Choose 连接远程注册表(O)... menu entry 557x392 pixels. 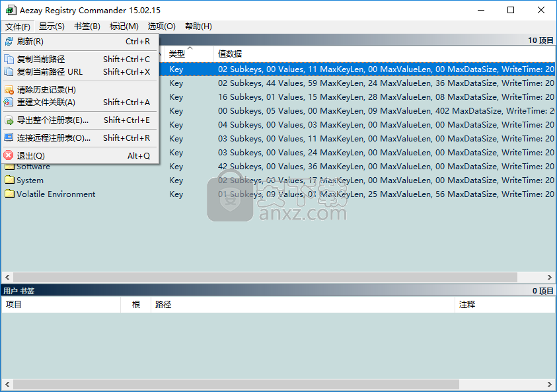[81, 138]
